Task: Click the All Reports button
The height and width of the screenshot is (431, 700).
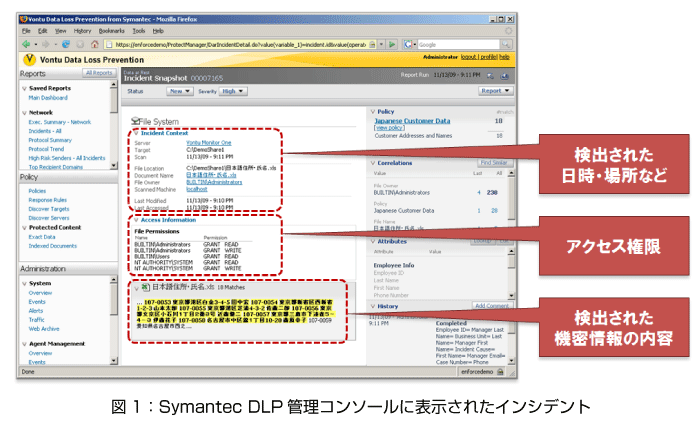Action: pos(99,73)
